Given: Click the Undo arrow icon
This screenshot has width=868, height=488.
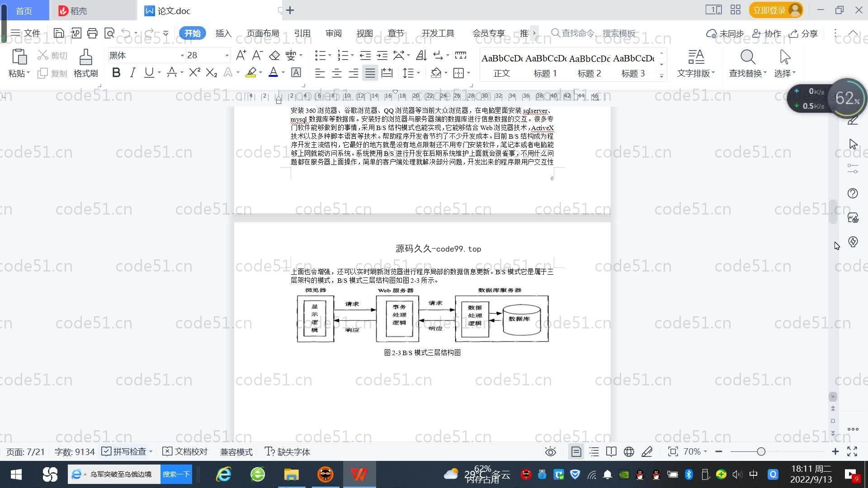Looking at the screenshot, I should tap(126, 33).
